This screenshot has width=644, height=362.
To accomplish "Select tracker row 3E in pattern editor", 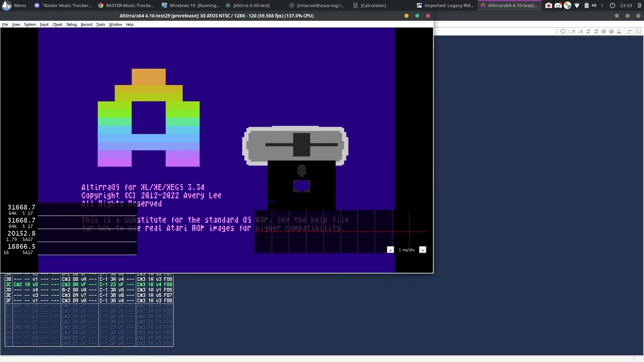I will point(89,296).
